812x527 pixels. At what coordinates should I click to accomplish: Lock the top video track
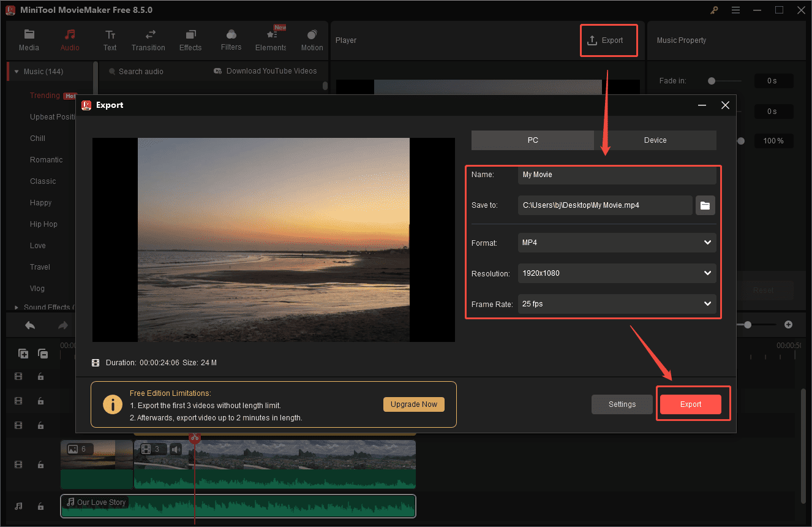(x=40, y=376)
